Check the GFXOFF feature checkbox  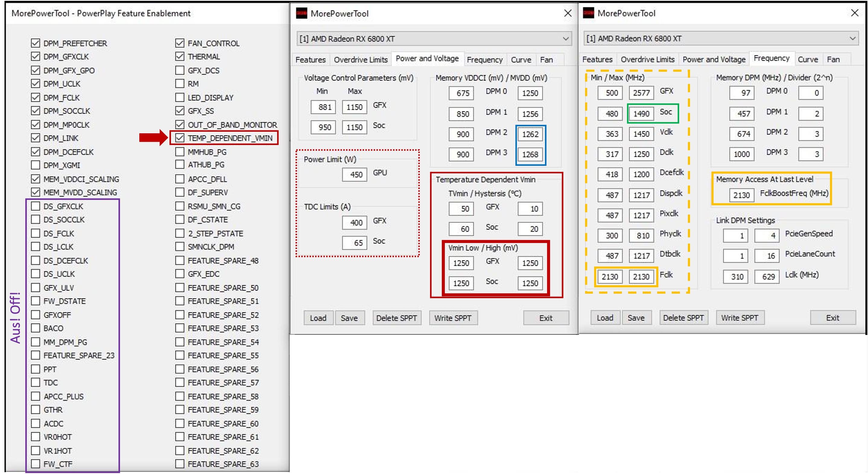click(x=35, y=315)
